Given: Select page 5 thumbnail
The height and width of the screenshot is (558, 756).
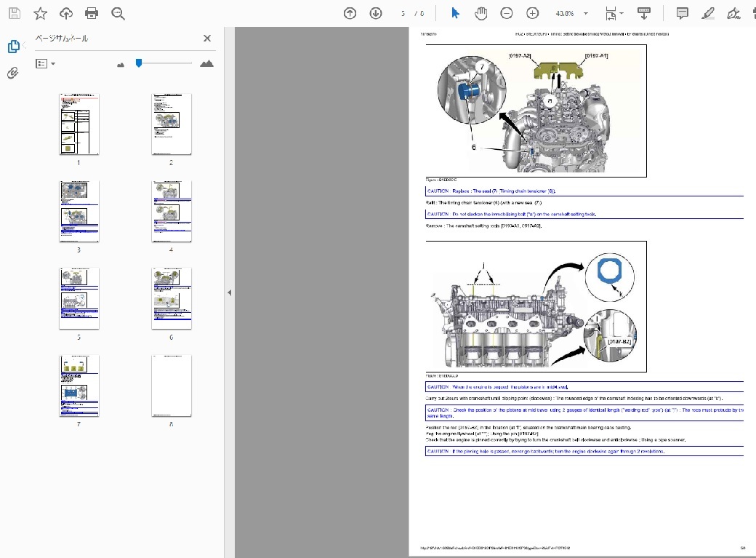Looking at the screenshot, I should pyautogui.click(x=79, y=299).
